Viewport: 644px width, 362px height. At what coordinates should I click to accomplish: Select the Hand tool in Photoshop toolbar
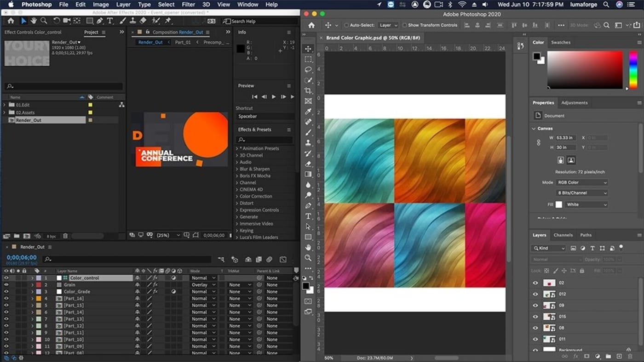308,247
